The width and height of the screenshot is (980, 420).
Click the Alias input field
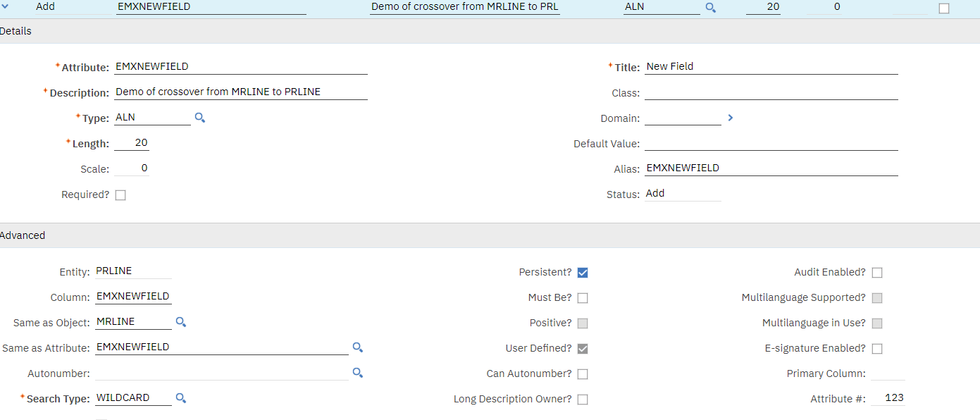tap(768, 168)
